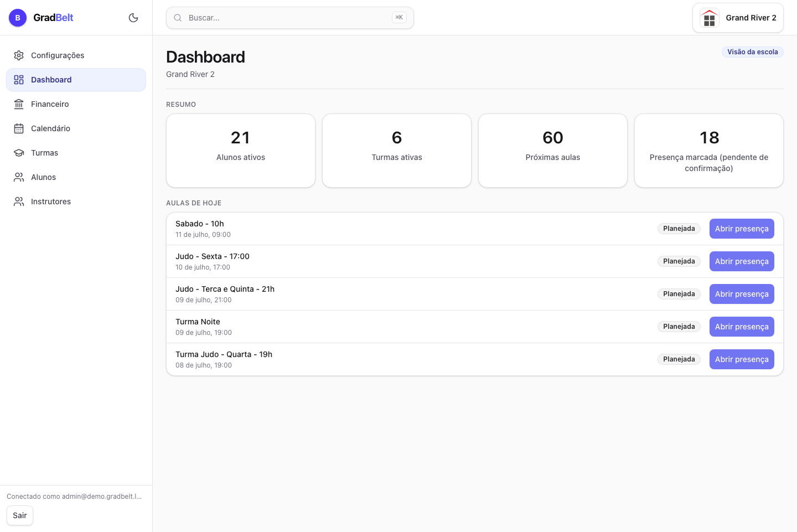Click Planejada badge on Turma Noite row
Screen dimensions: 797x532
(x=679, y=327)
